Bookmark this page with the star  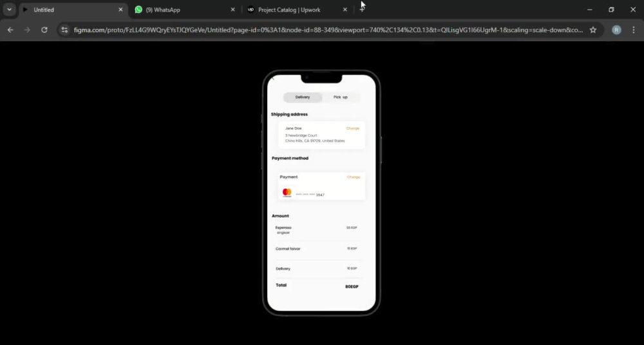pyautogui.click(x=593, y=30)
